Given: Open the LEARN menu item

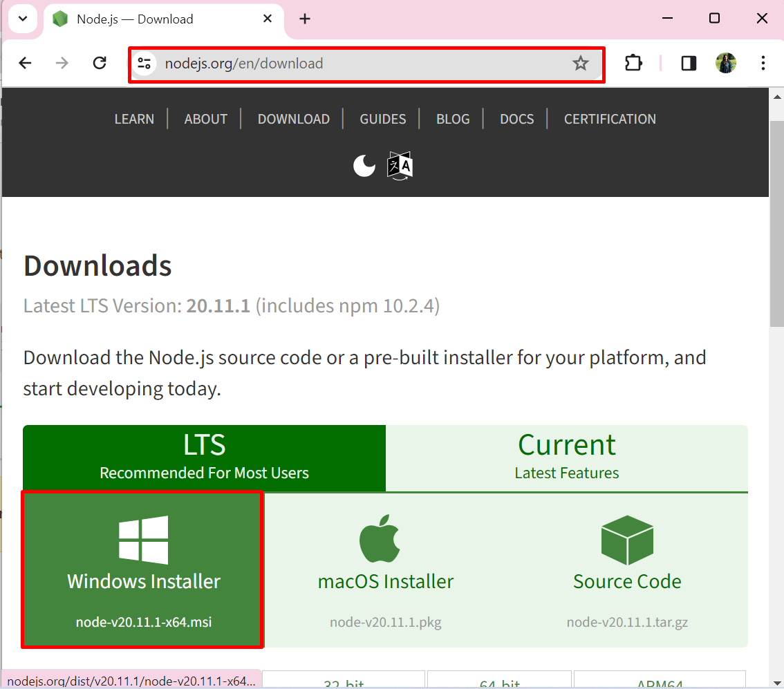Looking at the screenshot, I should [x=134, y=119].
